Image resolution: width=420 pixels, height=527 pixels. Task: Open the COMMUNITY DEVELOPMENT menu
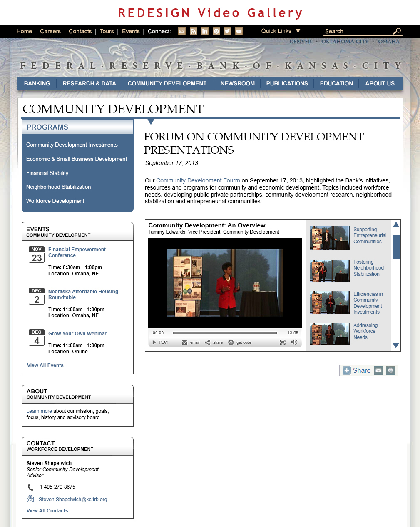click(x=167, y=83)
